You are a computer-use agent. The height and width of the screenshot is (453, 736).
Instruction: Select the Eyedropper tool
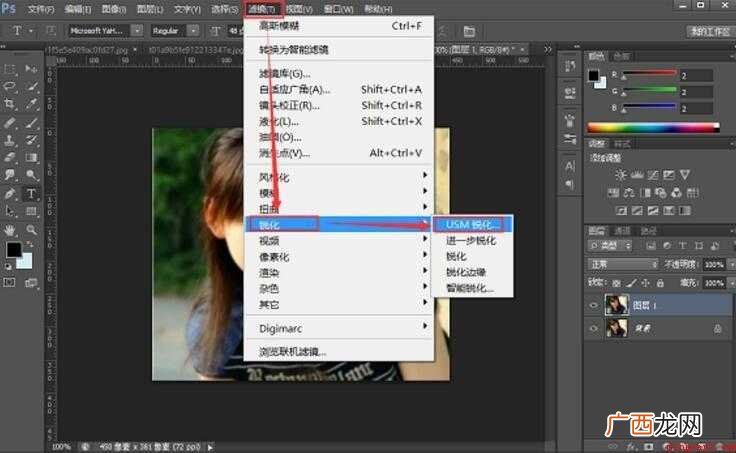pyautogui.click(x=31, y=104)
